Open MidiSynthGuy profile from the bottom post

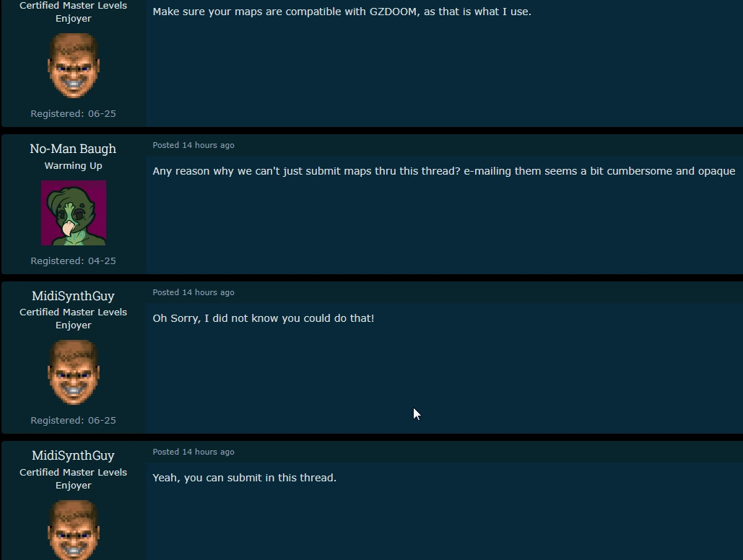click(73, 456)
